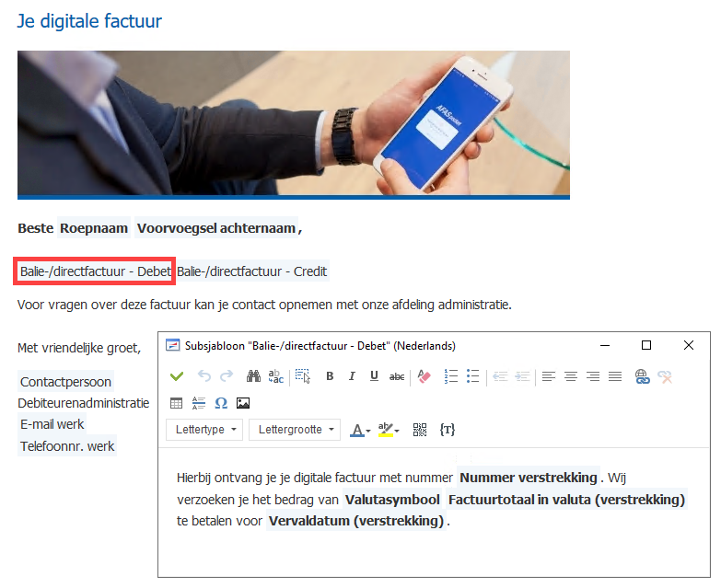Select the Balie-/directfactuur - Credit subtemplate field

252,271
